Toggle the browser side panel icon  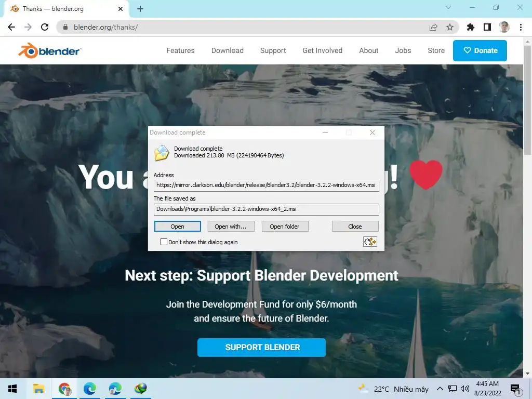[x=487, y=27]
